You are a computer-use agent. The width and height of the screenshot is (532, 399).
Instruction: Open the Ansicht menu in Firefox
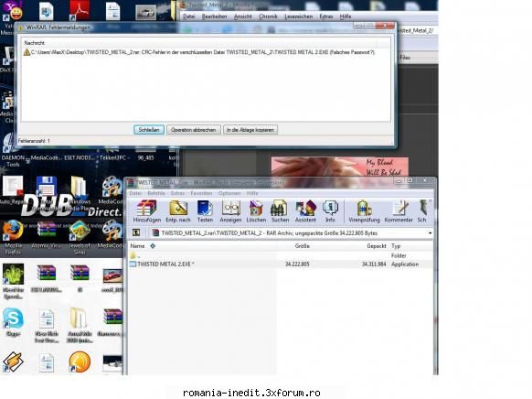tap(243, 16)
